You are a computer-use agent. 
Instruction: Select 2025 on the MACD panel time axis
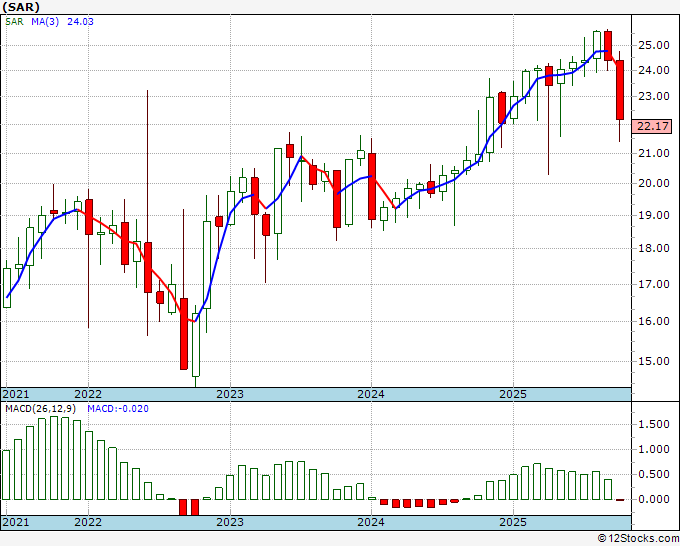[513, 522]
